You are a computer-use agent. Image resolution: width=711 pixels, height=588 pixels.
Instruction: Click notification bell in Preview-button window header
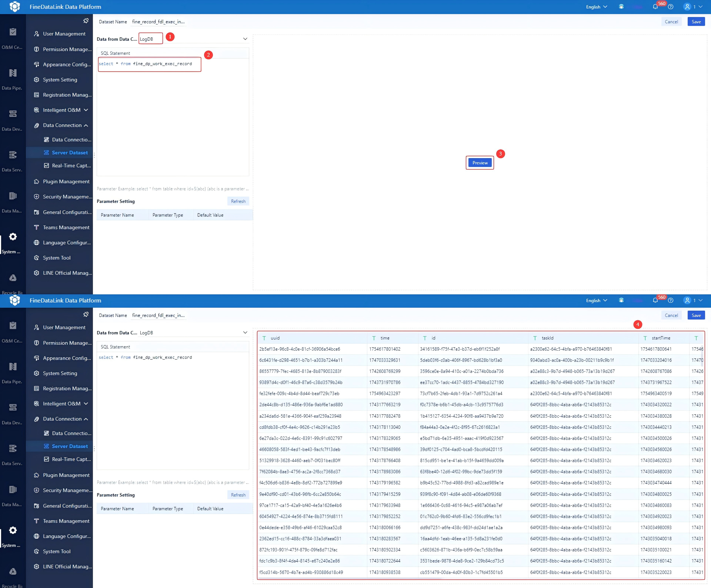(x=655, y=7)
